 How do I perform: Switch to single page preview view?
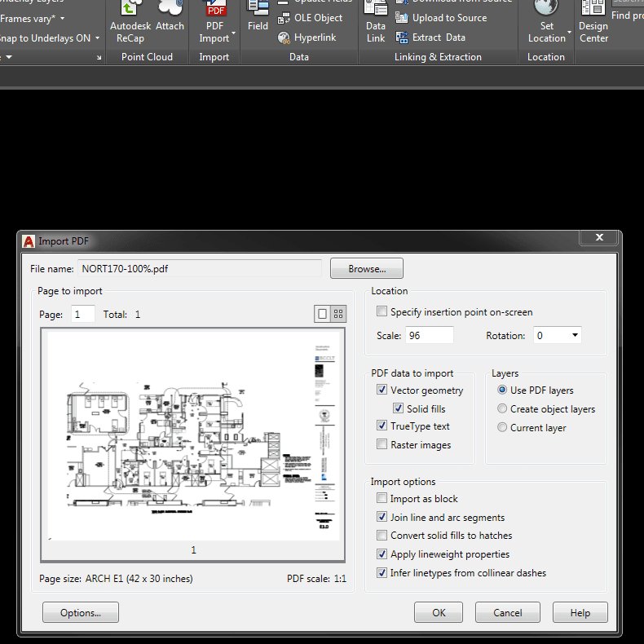[x=323, y=314]
